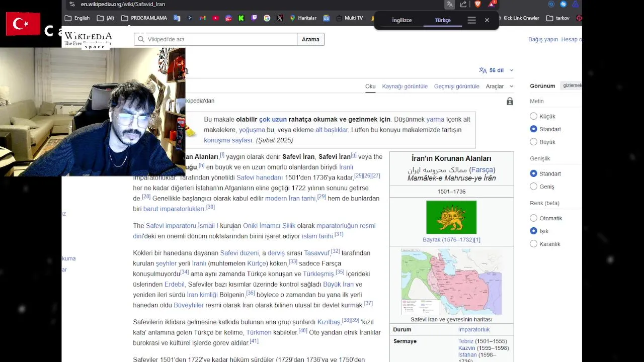644x362 pixels.
Task: Open the Kızılbaş link
Action: (x=329, y=322)
